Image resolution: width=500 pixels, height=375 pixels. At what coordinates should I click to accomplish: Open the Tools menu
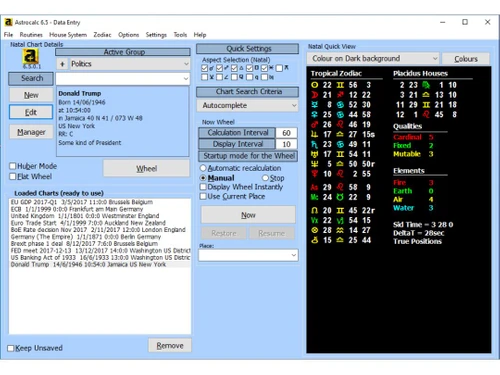click(x=180, y=35)
